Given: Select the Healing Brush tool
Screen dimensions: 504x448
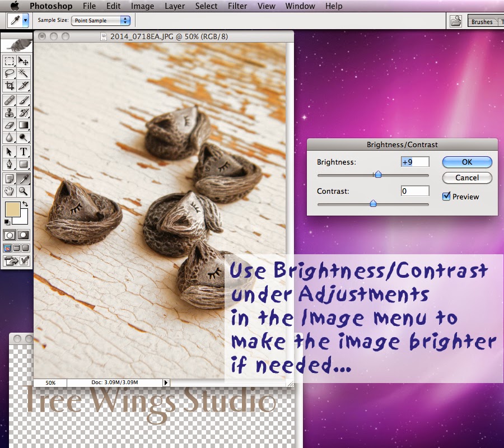Looking at the screenshot, I should pos(10,100).
